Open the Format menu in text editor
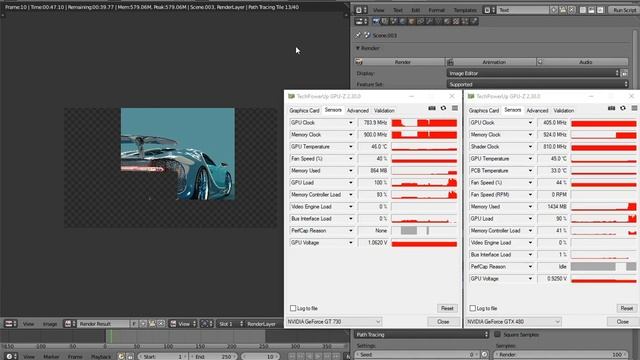 (x=436, y=10)
